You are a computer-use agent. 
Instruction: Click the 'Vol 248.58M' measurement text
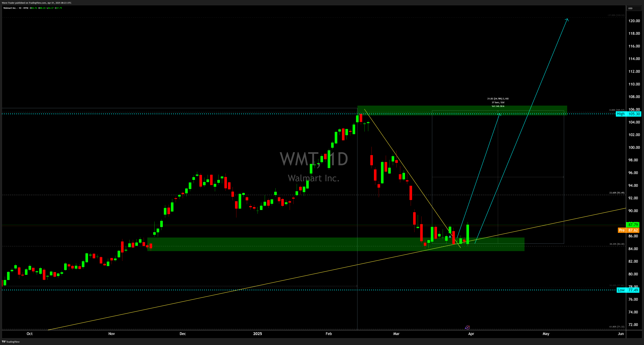pos(498,106)
